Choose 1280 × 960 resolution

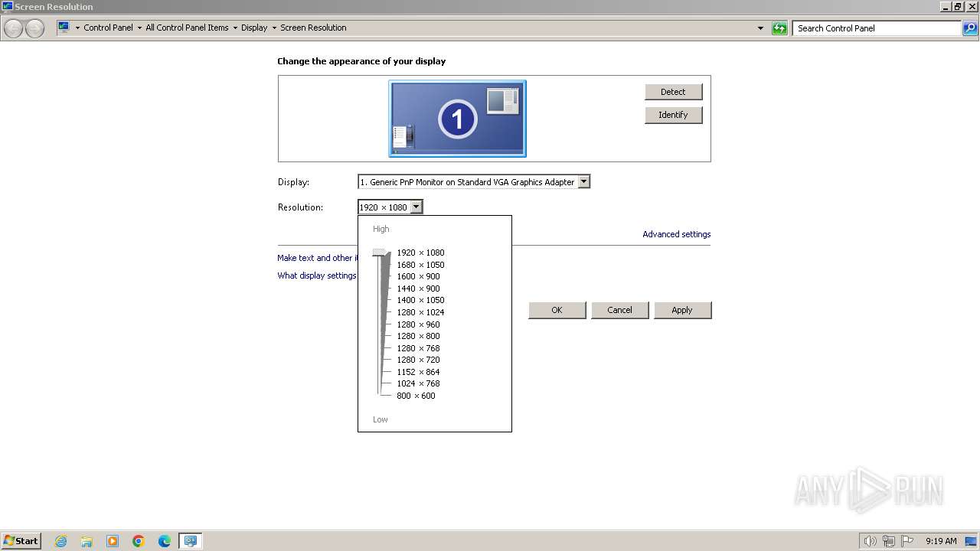(x=418, y=324)
